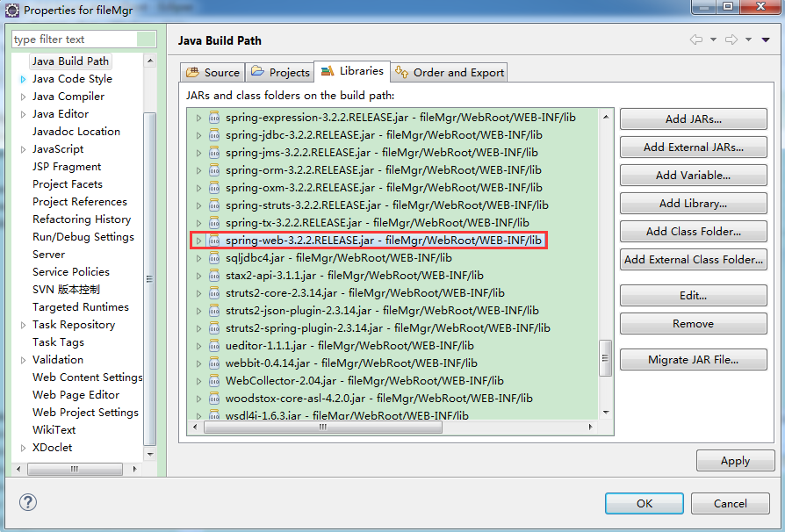Viewport: 785px width, 532px height.
Task: Confirm the dialog with OK
Action: click(645, 504)
